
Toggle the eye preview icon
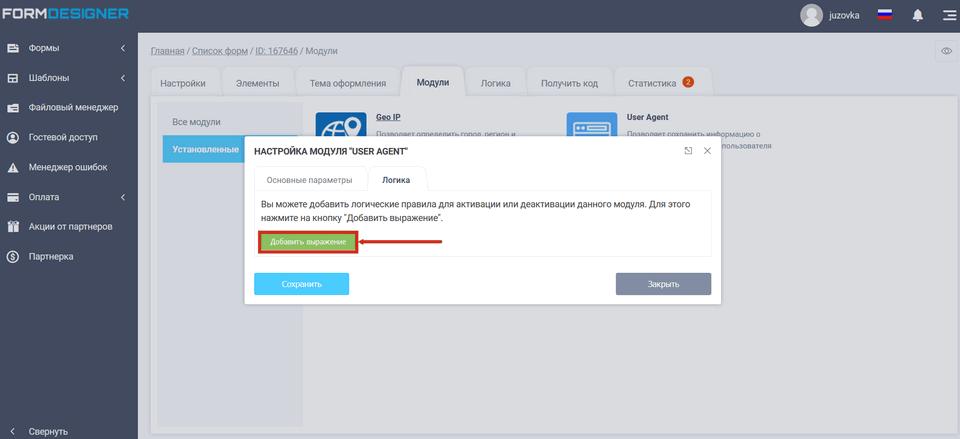click(946, 51)
